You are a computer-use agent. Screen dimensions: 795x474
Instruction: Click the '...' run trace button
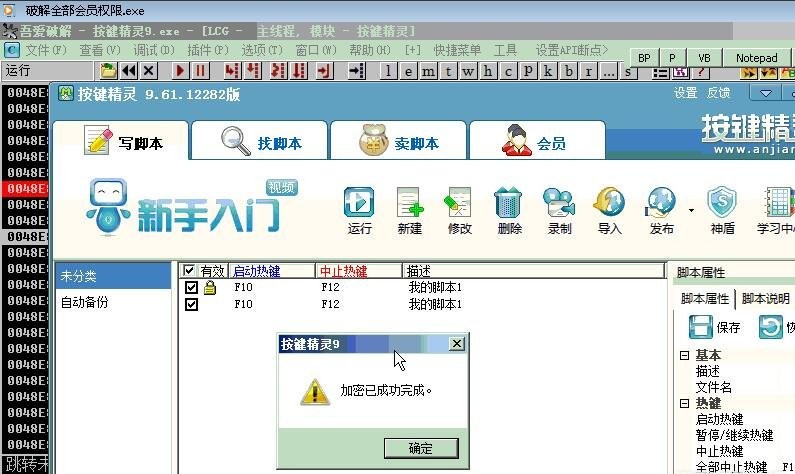(x=608, y=70)
